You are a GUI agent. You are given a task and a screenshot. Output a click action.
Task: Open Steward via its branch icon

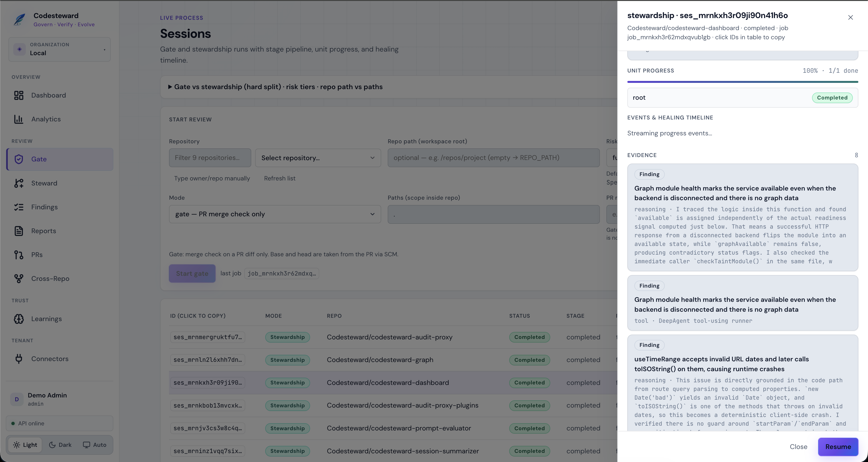(19, 183)
